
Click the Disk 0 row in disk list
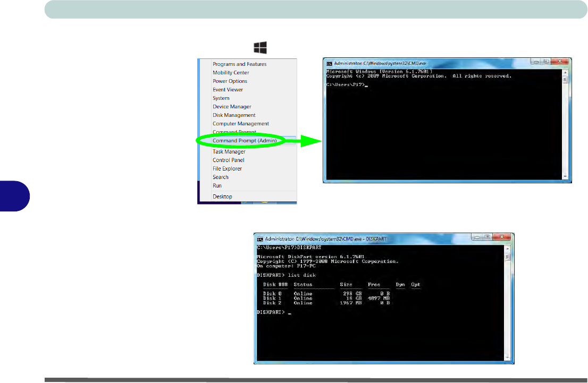[326, 294]
